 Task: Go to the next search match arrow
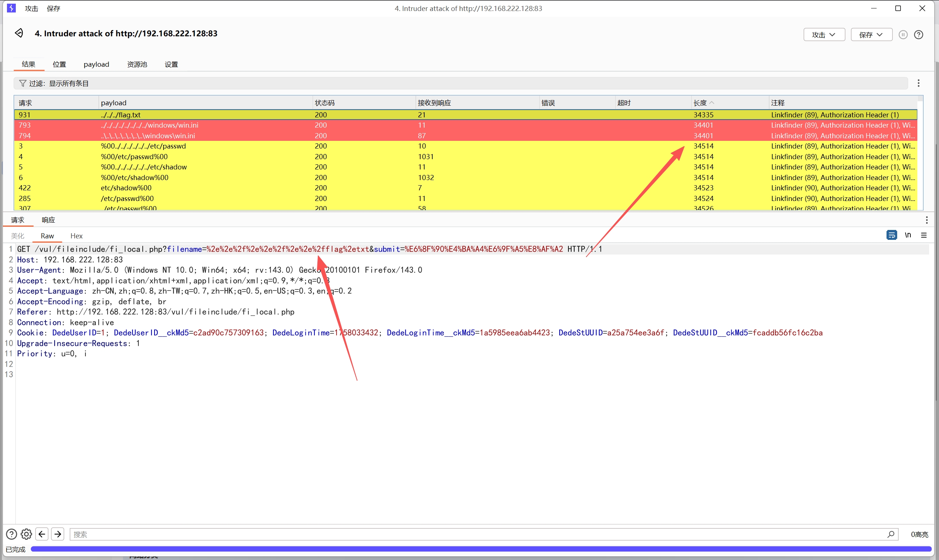(x=58, y=534)
